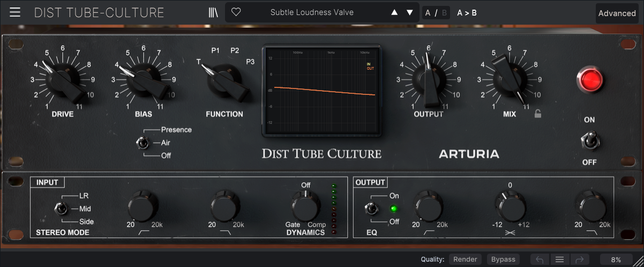Screen dimensions: 644x267
Task: Open the Subtle Loudness Valve preset list
Action: [312, 12]
